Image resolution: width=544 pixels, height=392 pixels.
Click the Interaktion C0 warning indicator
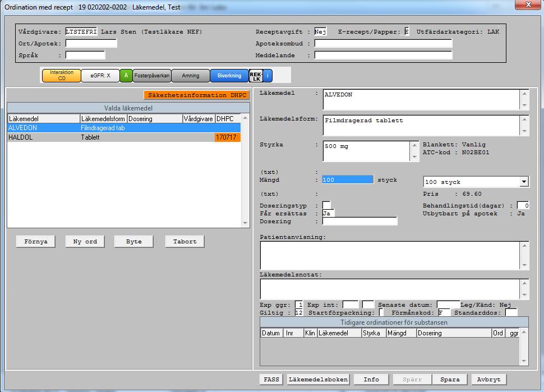(x=61, y=75)
